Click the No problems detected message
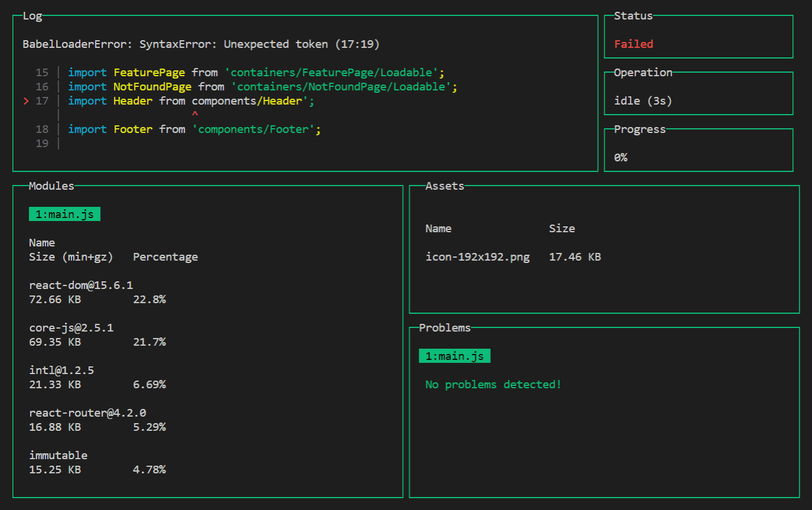Screen dimensions: 812x510 pos(493,384)
